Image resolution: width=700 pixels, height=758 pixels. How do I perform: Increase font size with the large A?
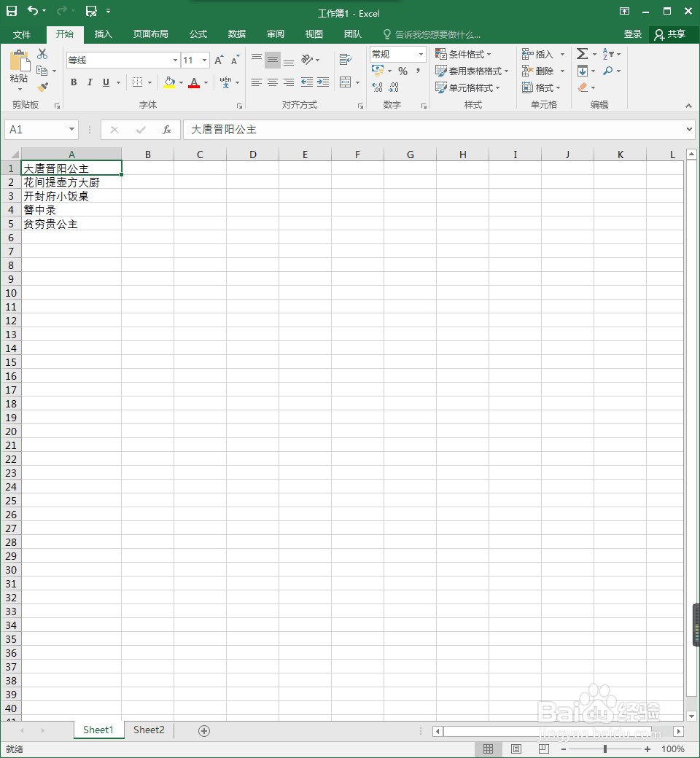(x=219, y=60)
